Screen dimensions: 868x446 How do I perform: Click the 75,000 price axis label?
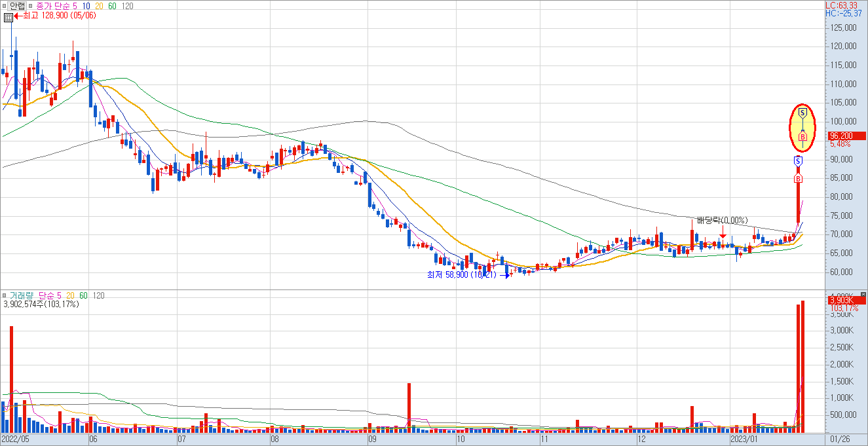[x=843, y=215]
